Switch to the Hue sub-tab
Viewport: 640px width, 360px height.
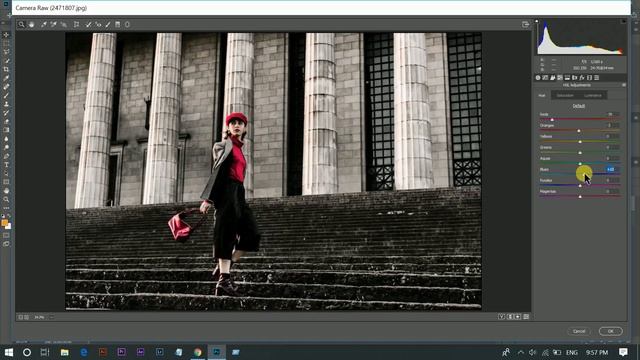point(542,96)
